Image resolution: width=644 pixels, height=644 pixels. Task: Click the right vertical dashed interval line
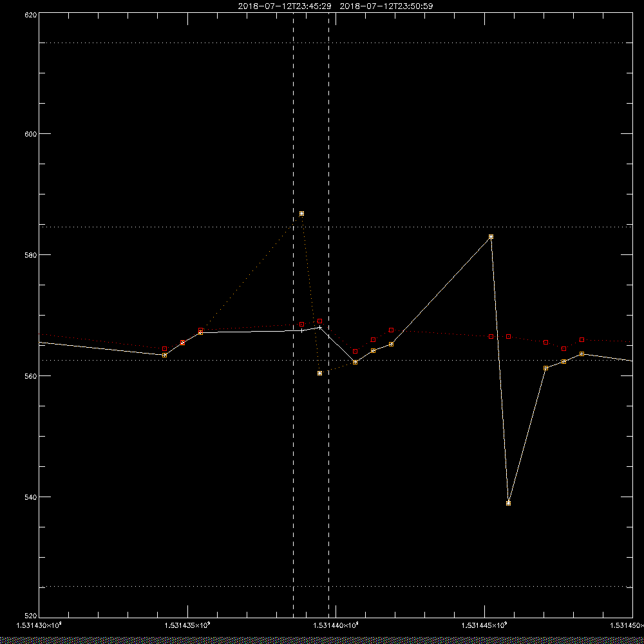(329, 314)
